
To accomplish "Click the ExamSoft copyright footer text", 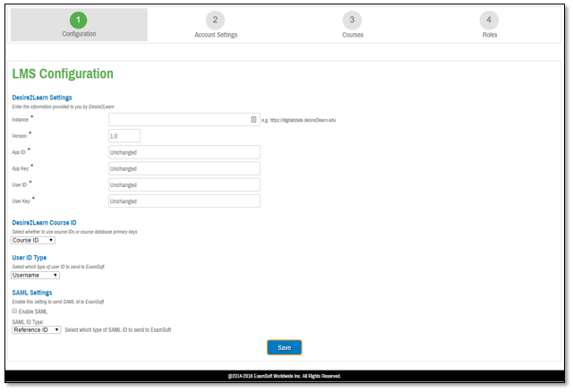I will [x=285, y=376].
